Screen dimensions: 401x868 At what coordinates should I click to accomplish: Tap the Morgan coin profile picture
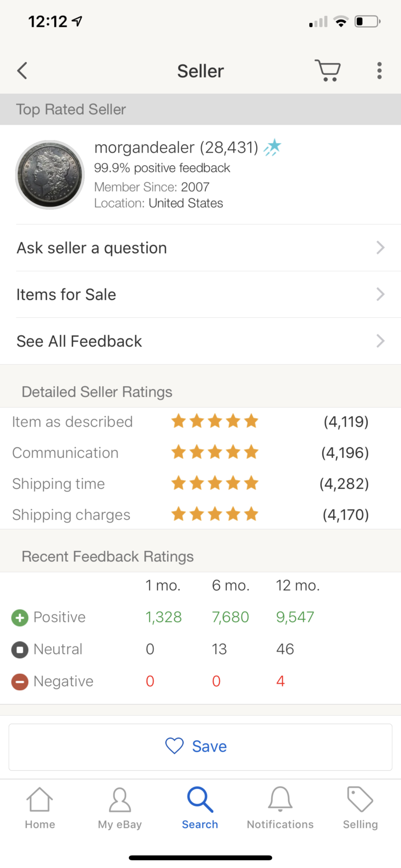pos(50,175)
